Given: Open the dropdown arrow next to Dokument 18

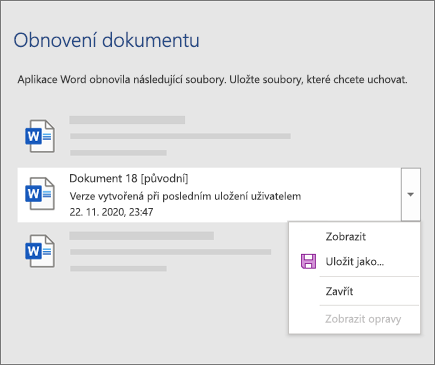Looking at the screenshot, I should 411,194.
